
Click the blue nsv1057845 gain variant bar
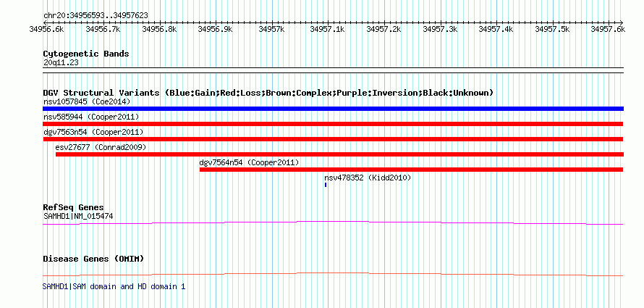click(x=333, y=109)
